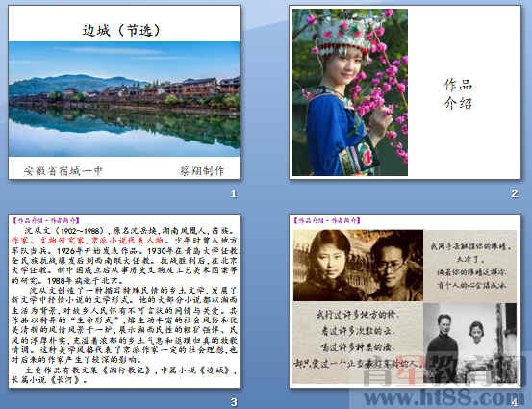Select the 沈从文创造了 second paragraph on slide 3
Screen dimensions: 532x409
pyautogui.click(x=124, y=325)
